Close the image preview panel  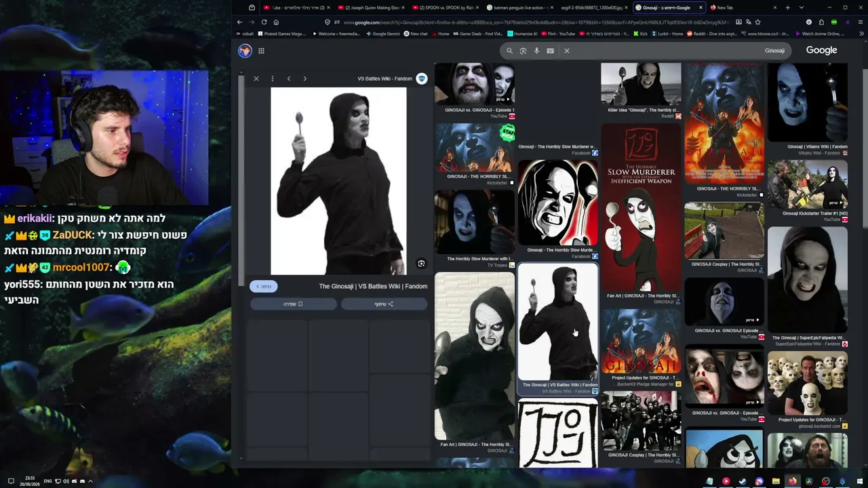coord(256,79)
